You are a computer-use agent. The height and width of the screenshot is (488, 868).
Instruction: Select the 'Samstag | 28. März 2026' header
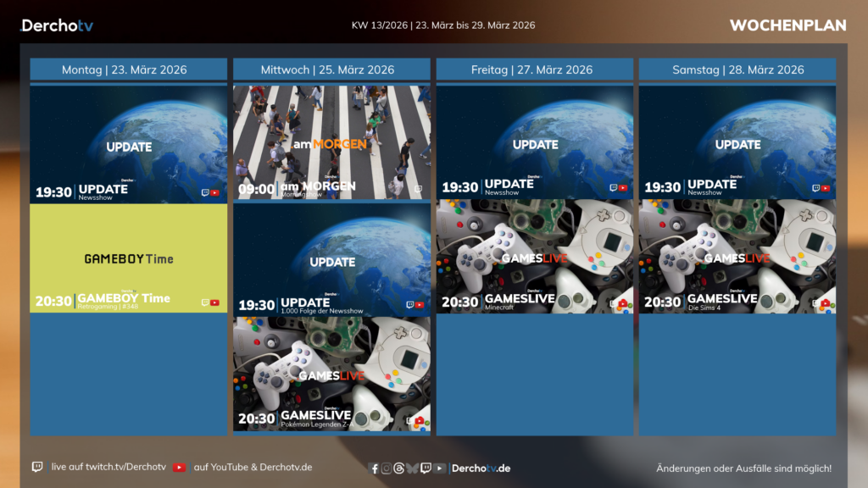click(737, 69)
